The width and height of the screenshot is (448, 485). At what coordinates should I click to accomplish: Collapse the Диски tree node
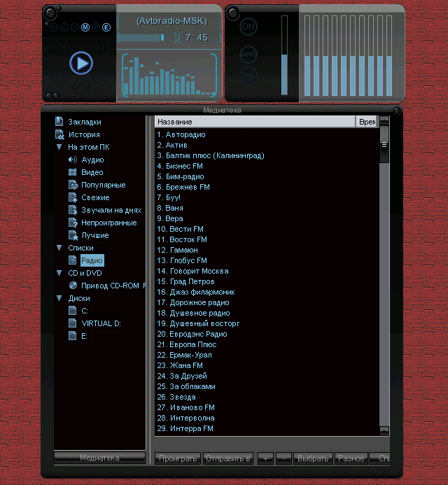point(59,298)
